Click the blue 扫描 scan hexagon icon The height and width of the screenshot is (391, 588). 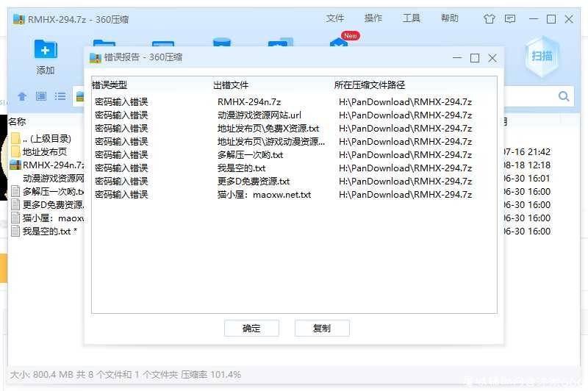(x=542, y=57)
